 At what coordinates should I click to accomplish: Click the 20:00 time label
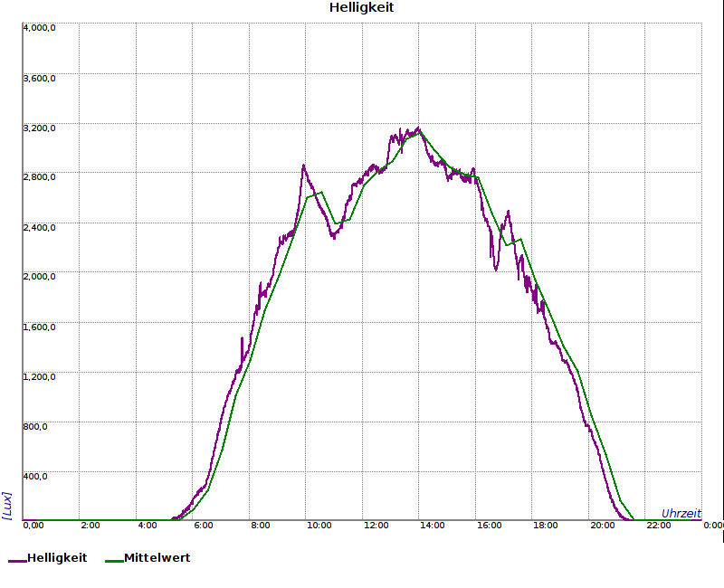tap(602, 526)
